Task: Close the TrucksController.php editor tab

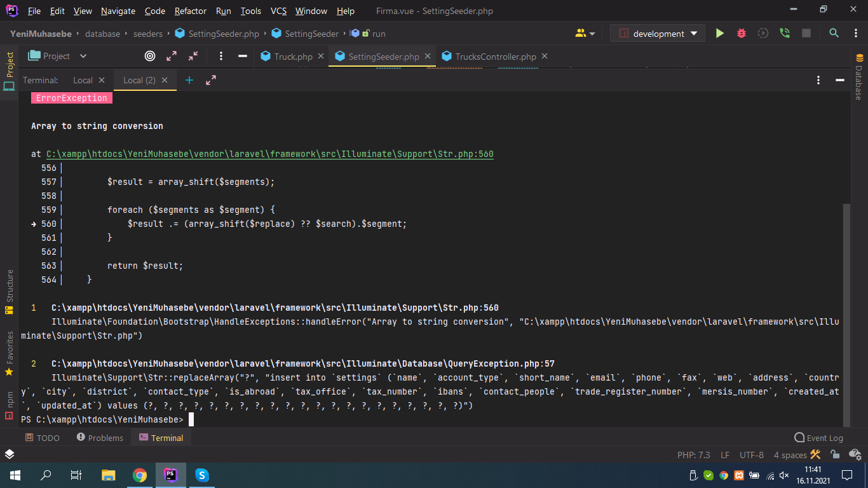Action: click(545, 56)
